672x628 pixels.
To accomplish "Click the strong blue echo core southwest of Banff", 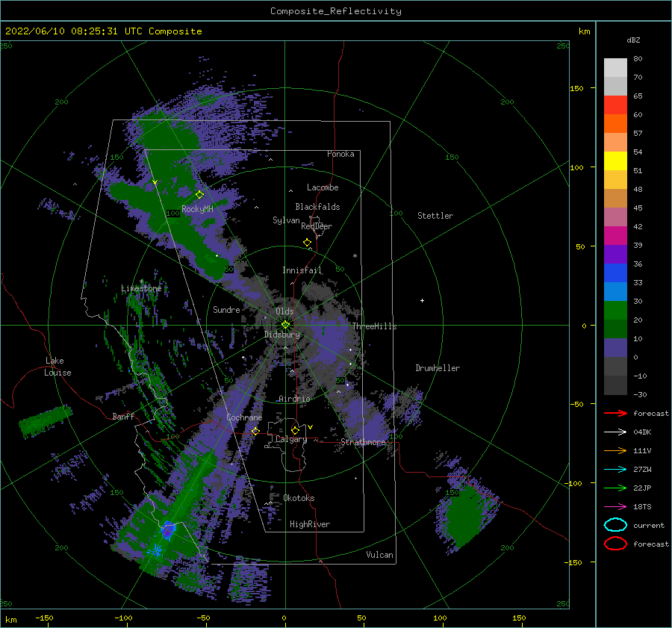I will click(167, 530).
